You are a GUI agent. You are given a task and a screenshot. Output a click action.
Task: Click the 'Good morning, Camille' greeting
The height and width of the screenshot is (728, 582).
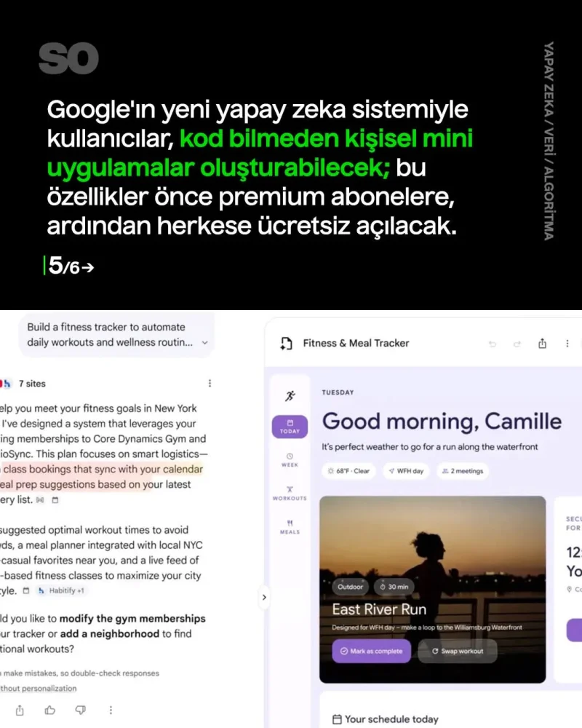click(x=442, y=421)
